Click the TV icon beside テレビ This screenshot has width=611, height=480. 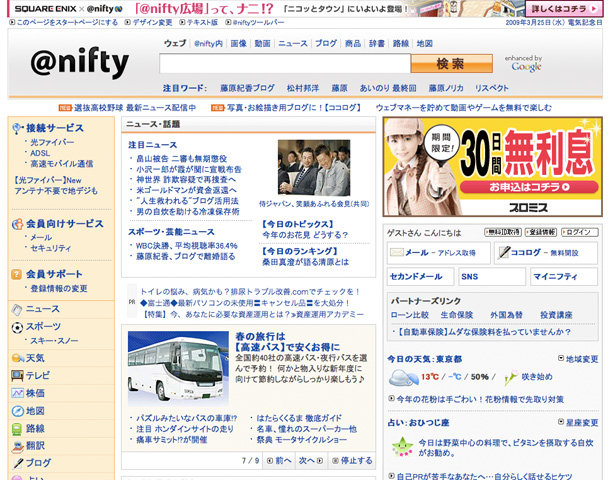(x=17, y=376)
